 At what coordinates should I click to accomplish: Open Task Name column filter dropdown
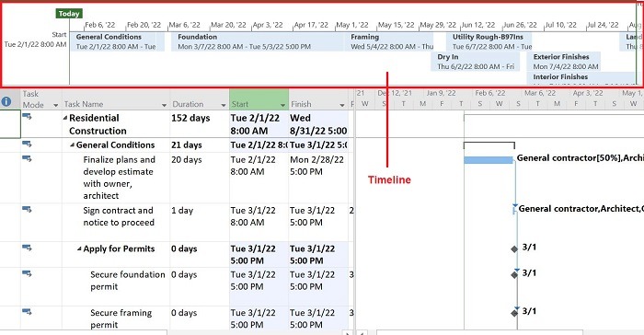tap(164, 106)
